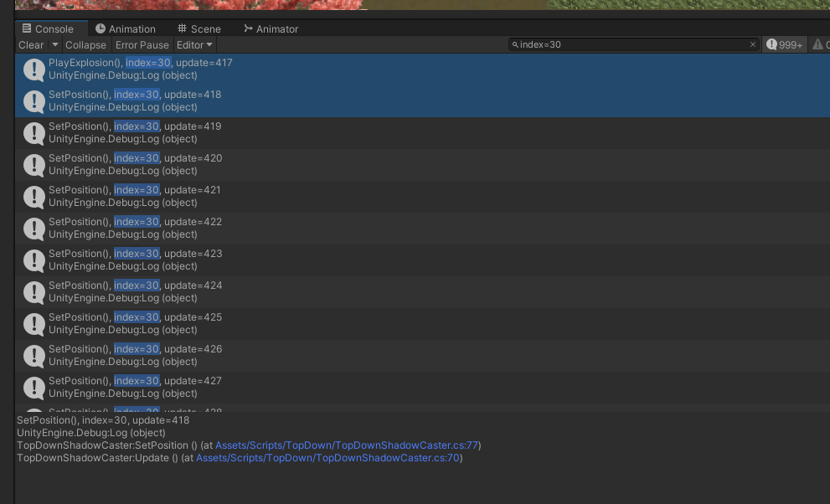
Task: Click the PlayExplosion log entry icon
Action: (x=34, y=69)
